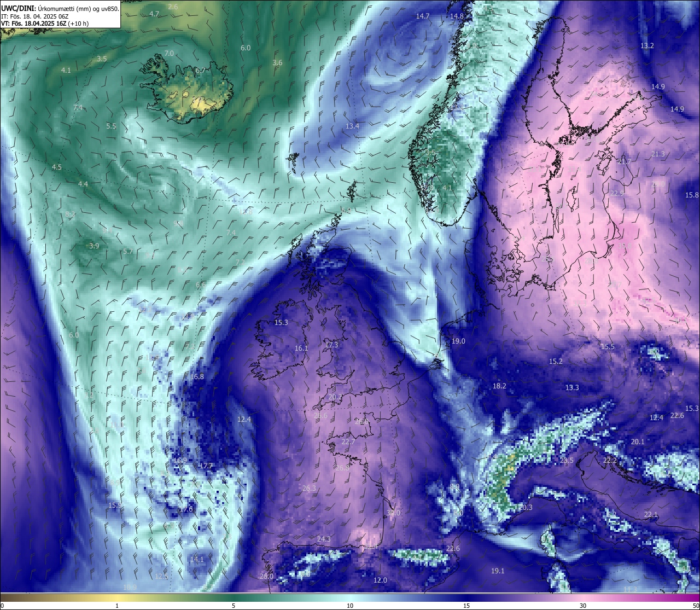The image size is (700, 610).
Task: Click the 5.7 value label
Action: (x=128, y=251)
